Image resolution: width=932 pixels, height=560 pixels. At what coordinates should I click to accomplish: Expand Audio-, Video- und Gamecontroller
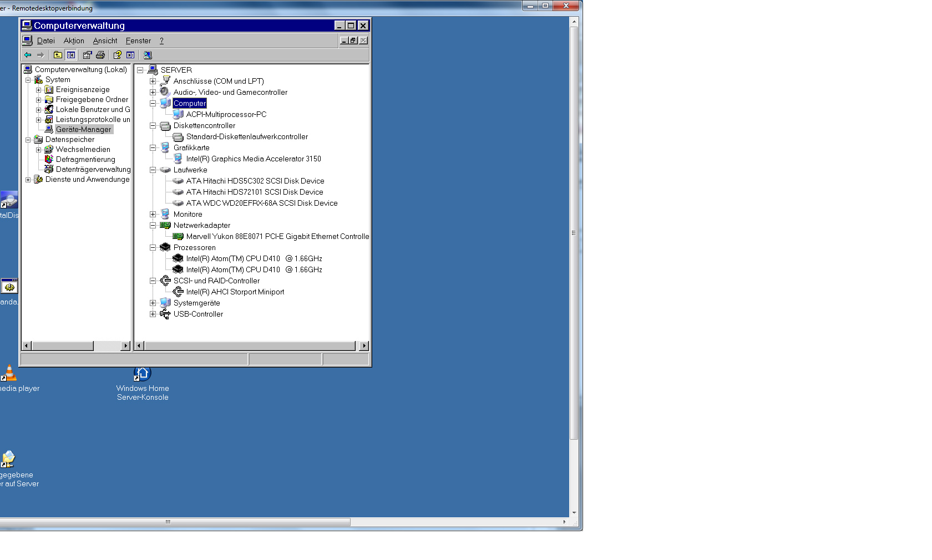(153, 92)
